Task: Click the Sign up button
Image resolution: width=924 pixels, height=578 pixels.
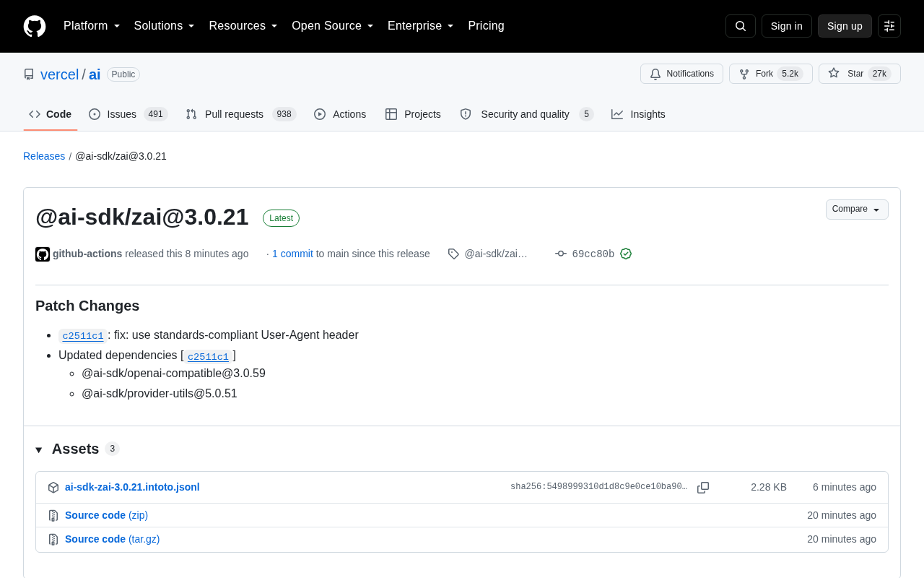Action: pos(845,26)
